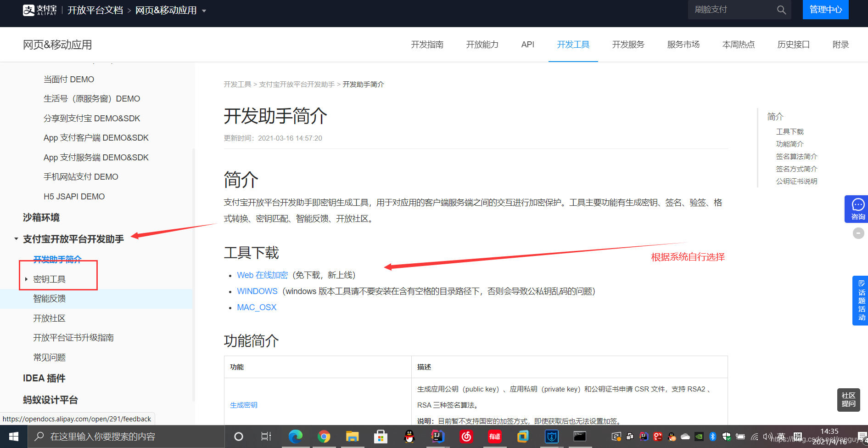Click breadcrumb 开发工具
Screen dimensions: 868x448
point(237,85)
